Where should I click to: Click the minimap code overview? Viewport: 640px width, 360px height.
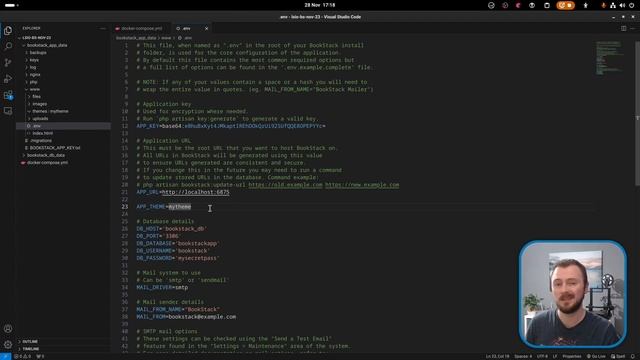click(609, 58)
